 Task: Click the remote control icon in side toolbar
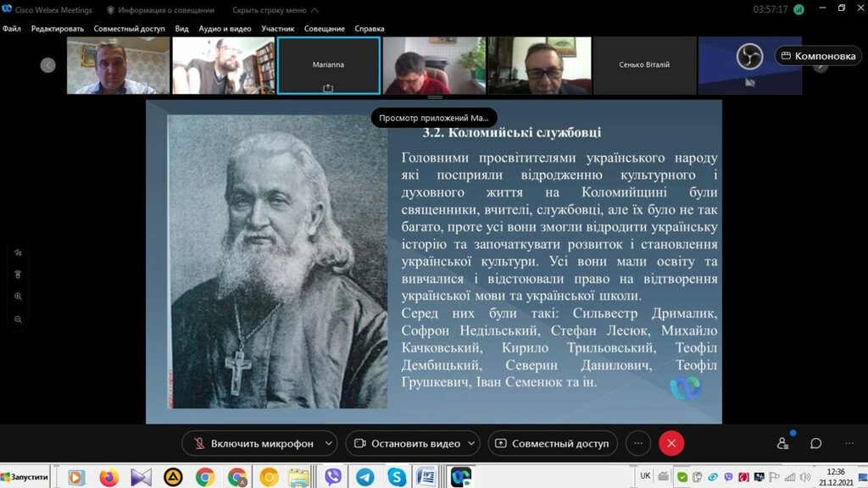click(18, 274)
